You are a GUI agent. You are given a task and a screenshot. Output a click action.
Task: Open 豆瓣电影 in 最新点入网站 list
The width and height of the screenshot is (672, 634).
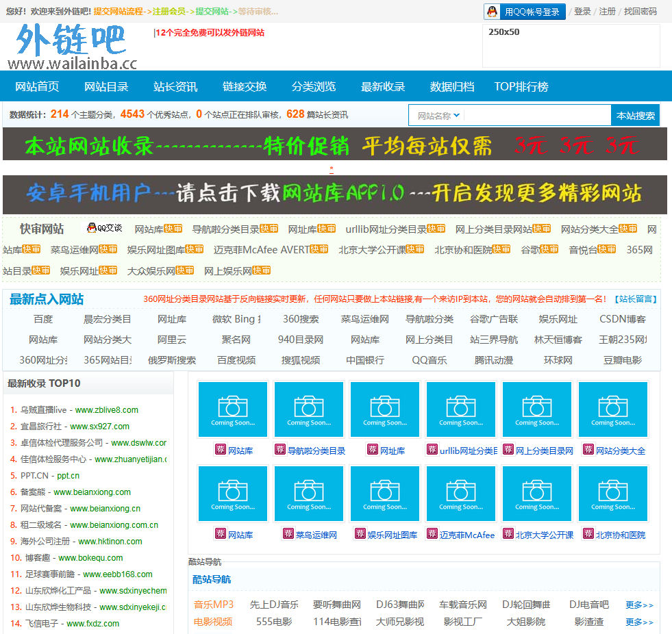tap(622, 360)
